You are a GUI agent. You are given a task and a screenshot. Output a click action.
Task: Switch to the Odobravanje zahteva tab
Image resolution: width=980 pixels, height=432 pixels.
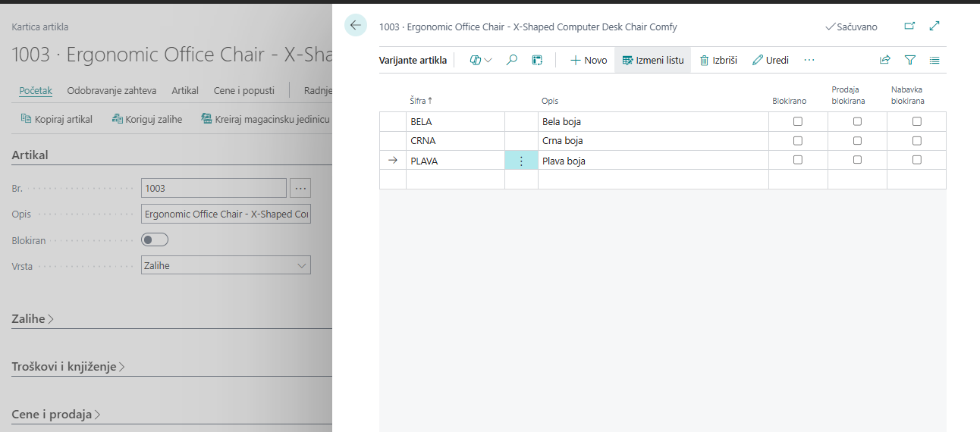pos(112,90)
